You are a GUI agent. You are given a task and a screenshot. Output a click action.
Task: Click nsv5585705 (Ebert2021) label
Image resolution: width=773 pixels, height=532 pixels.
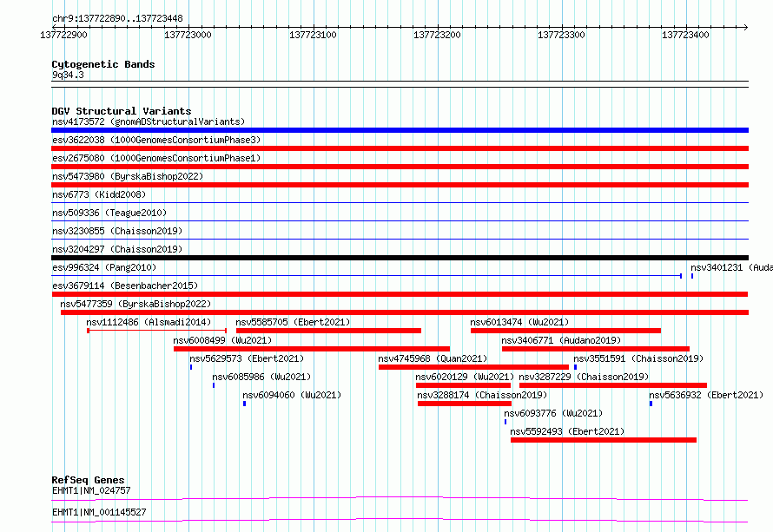pos(293,322)
